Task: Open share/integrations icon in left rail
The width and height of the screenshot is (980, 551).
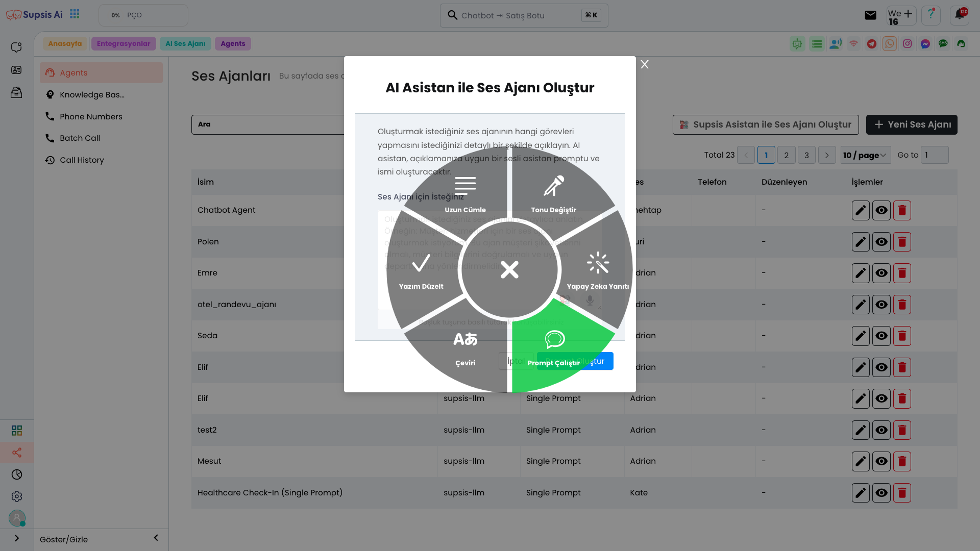Action: (x=17, y=453)
